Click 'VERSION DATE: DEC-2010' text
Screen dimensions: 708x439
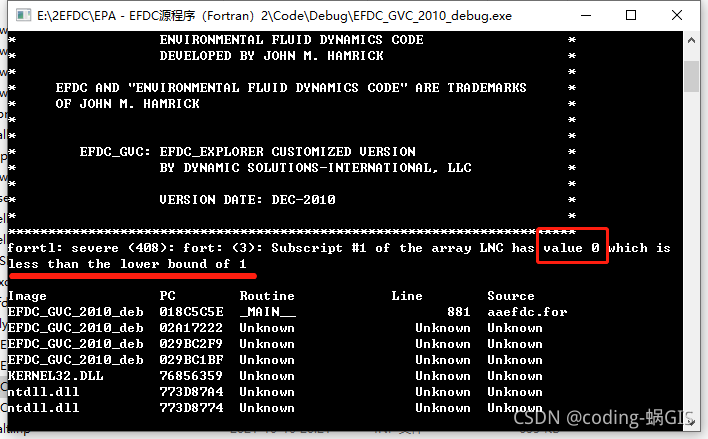[x=247, y=200]
